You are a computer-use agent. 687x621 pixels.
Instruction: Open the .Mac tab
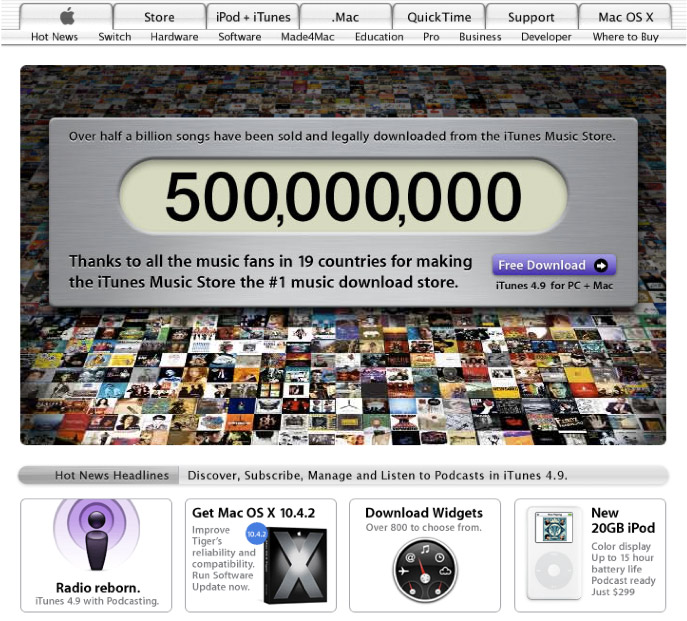346,17
